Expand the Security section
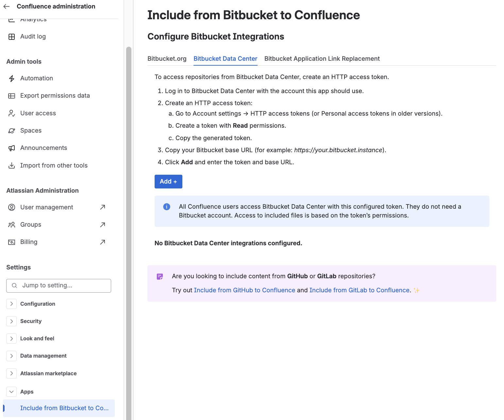The width and height of the screenshot is (504, 420). (x=11, y=321)
